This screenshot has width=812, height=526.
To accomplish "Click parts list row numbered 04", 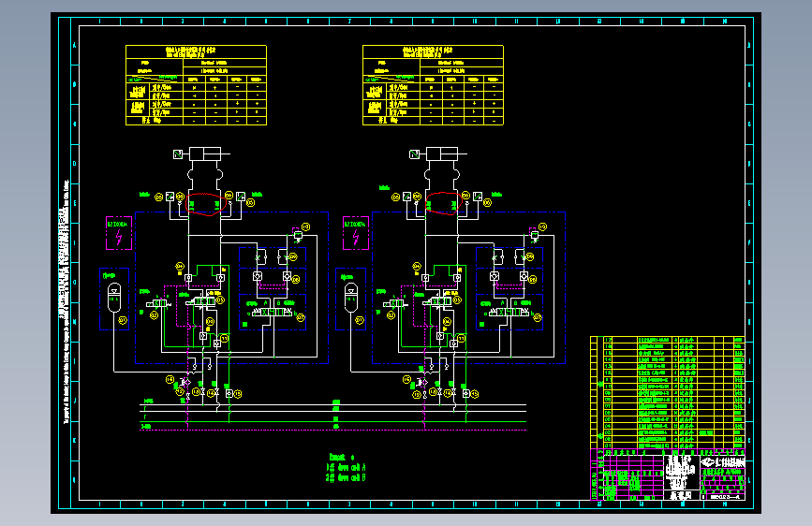I will coord(668,426).
